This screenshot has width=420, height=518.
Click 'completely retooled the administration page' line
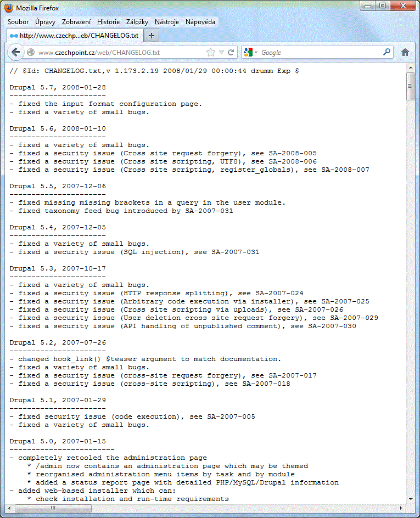pyautogui.click(x=108, y=458)
